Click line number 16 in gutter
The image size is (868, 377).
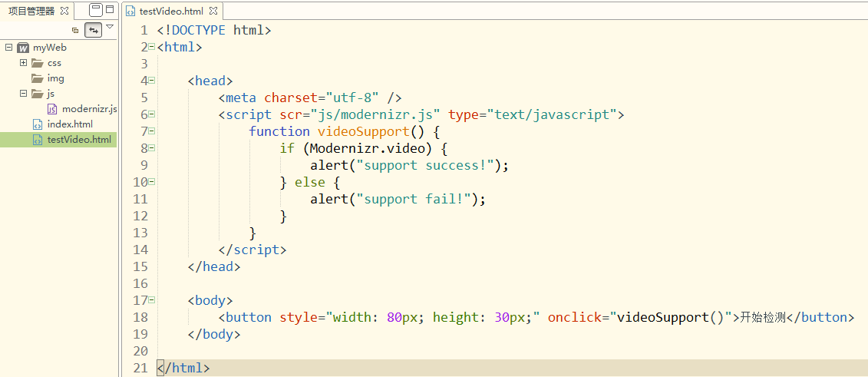pos(140,283)
